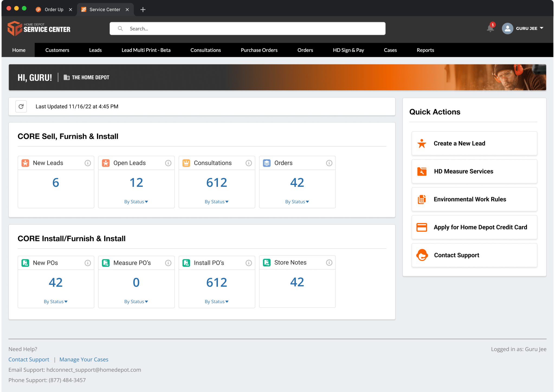
Task: Expand By Status under Open Leads
Action: point(136,202)
